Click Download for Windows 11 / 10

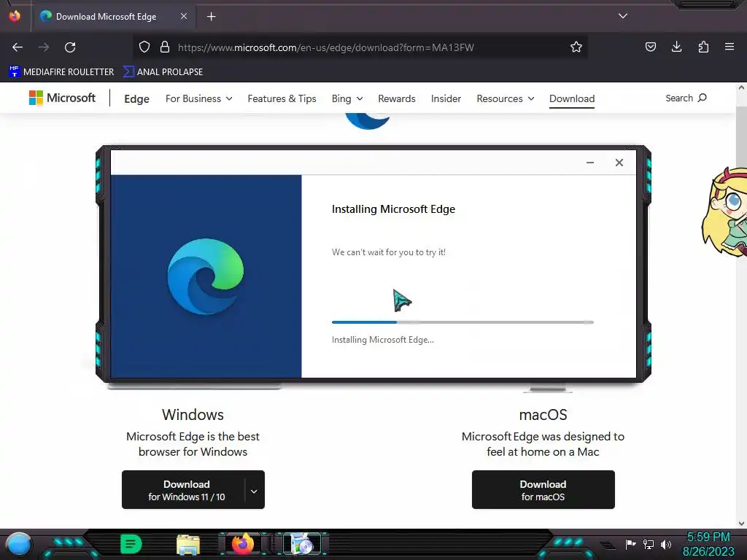pyautogui.click(x=186, y=490)
